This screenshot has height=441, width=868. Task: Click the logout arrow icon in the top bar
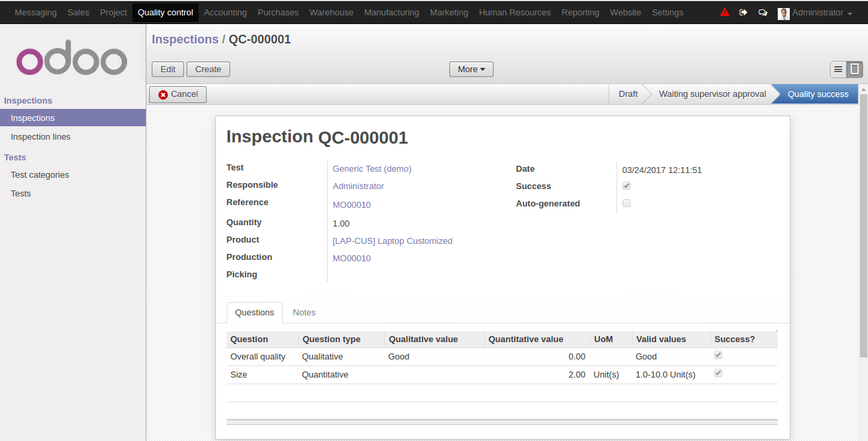pyautogui.click(x=744, y=12)
